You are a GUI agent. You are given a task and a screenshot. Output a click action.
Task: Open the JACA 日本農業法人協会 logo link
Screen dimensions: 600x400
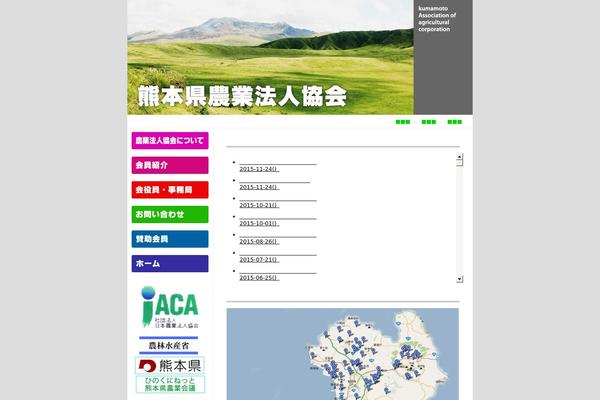[x=170, y=307]
